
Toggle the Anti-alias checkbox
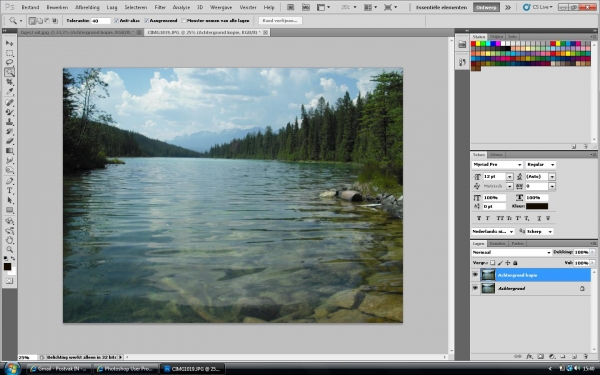[116, 21]
